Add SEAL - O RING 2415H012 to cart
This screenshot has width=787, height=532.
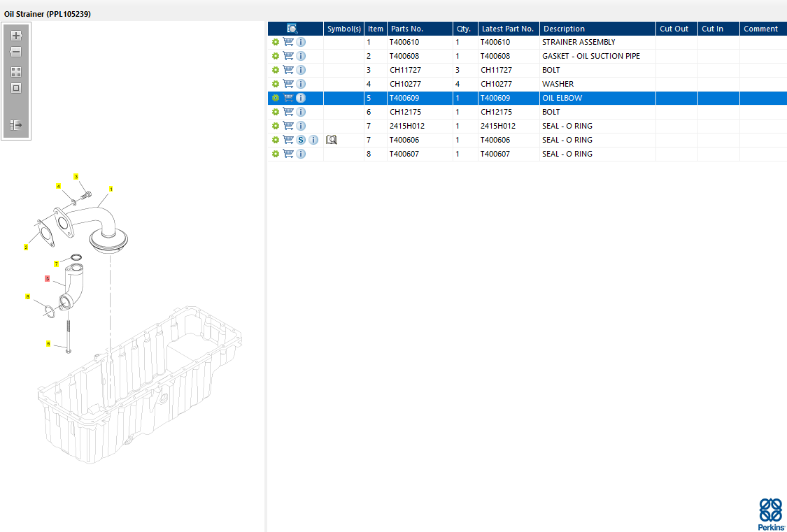click(288, 126)
